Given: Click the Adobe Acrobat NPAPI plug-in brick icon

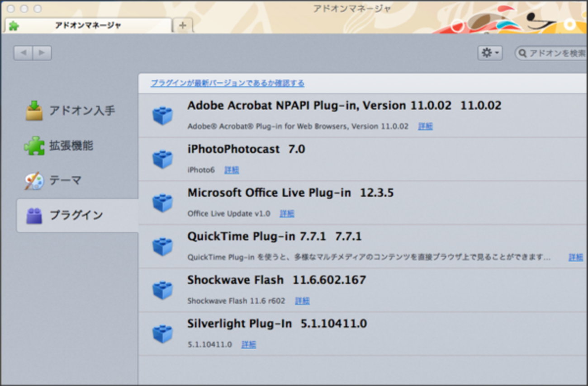Looking at the screenshot, I should coord(162,115).
